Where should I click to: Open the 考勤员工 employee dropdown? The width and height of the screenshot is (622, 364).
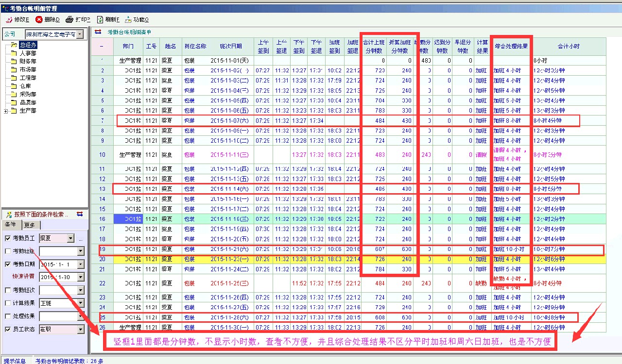click(x=71, y=238)
